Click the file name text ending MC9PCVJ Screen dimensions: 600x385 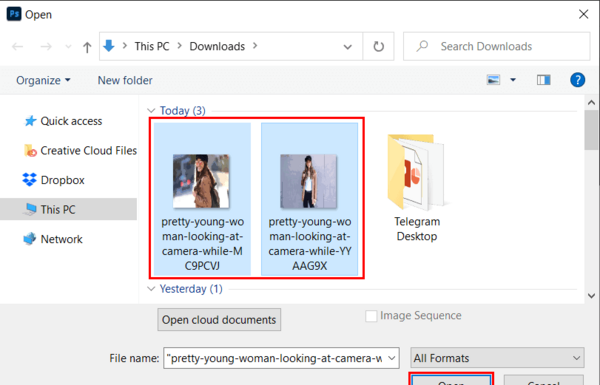tap(202, 244)
